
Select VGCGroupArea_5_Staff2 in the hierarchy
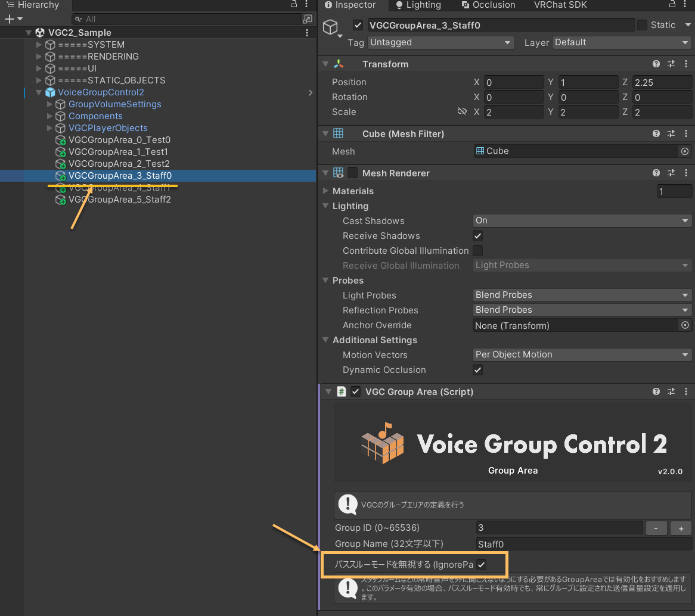[120, 200]
